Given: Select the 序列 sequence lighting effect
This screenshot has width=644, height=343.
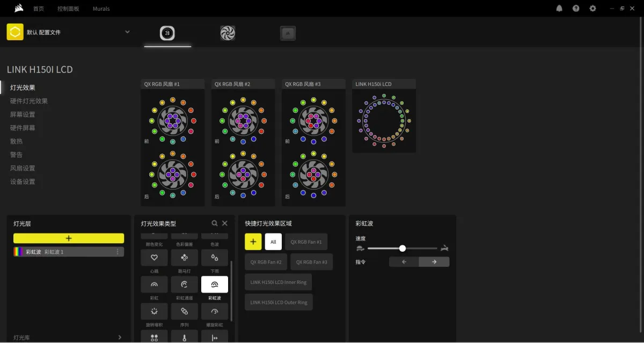Looking at the screenshot, I should point(184,311).
